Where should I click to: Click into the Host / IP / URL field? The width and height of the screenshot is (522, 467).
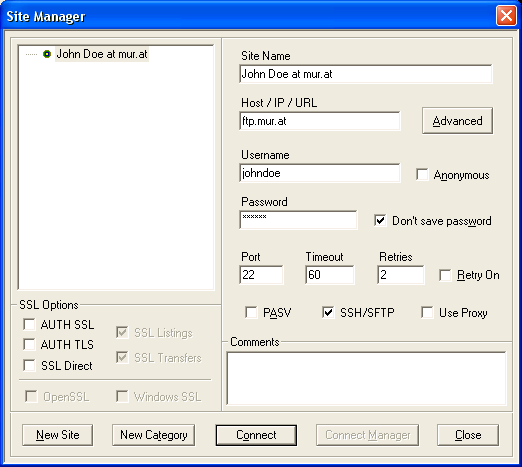320,121
